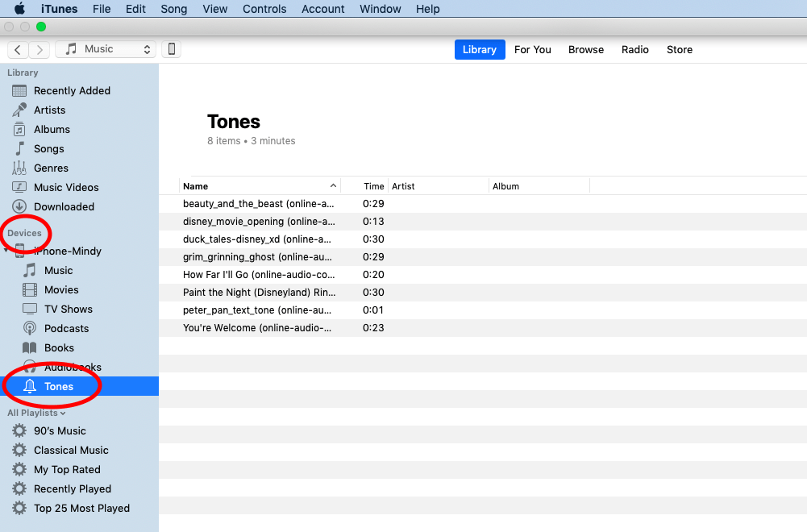The width and height of the screenshot is (807, 532).
Task: Open the iTunes application menu
Action: (59, 9)
